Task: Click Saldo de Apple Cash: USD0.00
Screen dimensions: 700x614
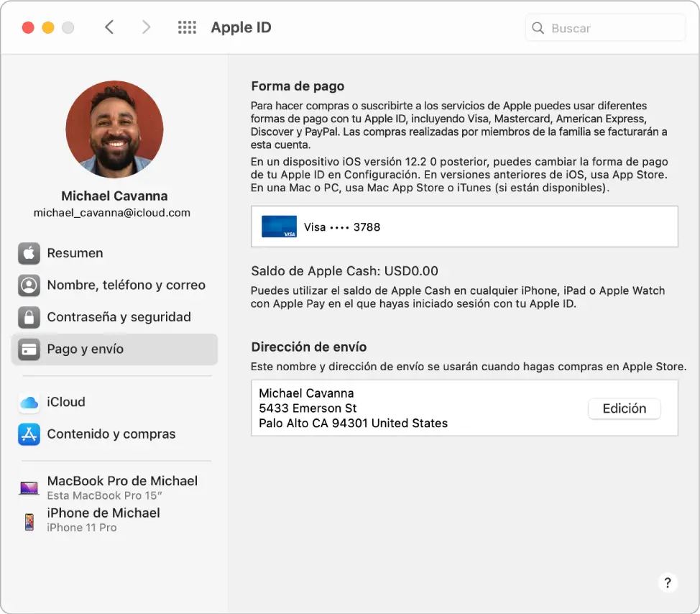Action: click(345, 271)
